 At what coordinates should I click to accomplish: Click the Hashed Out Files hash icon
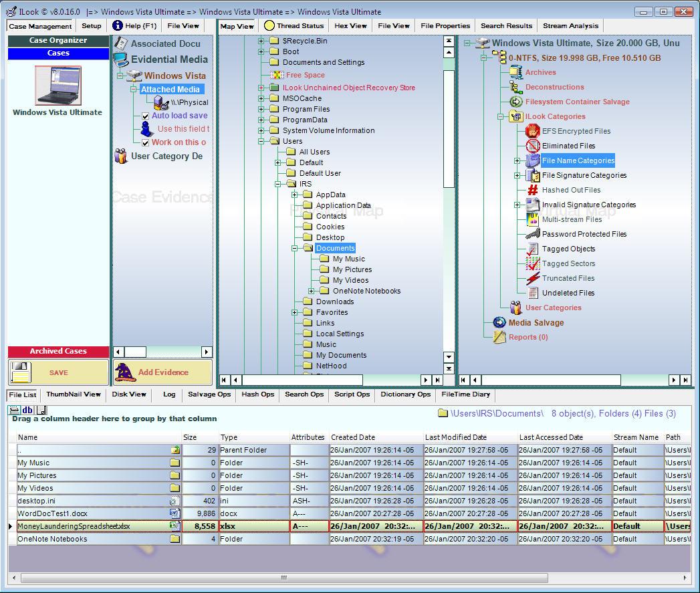pyautogui.click(x=533, y=191)
